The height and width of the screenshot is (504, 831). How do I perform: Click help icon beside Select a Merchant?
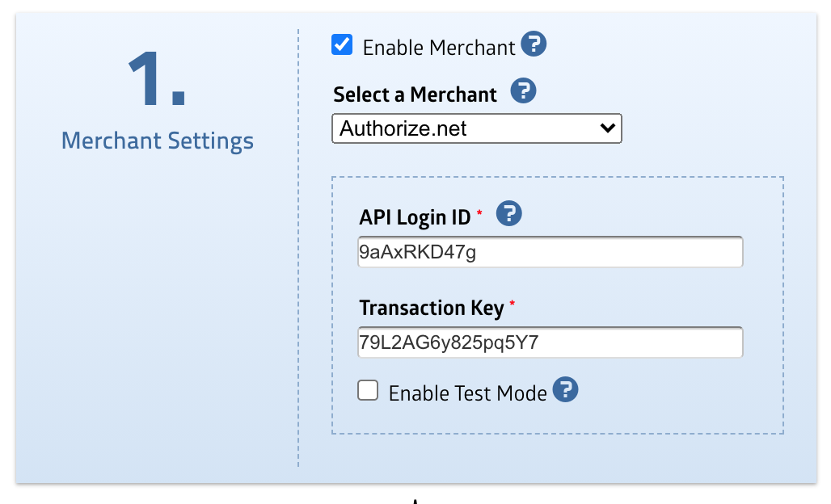click(x=524, y=91)
